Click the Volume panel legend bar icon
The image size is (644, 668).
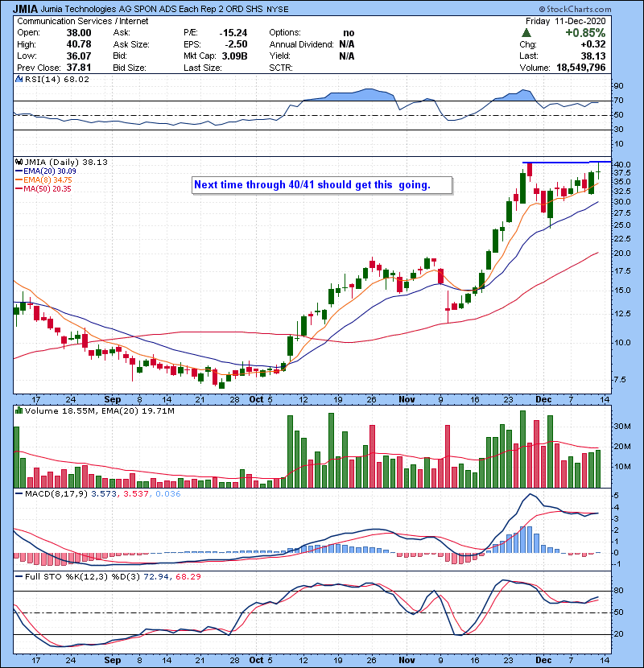tap(19, 410)
